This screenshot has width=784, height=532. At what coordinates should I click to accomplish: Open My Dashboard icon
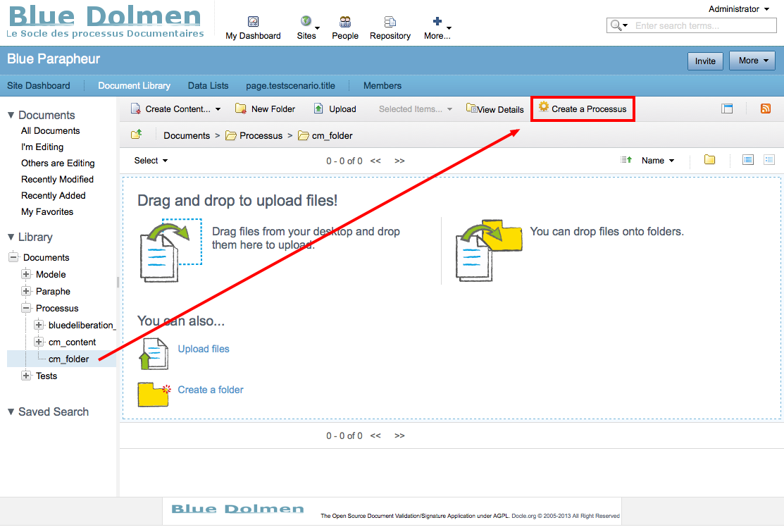tap(253, 22)
